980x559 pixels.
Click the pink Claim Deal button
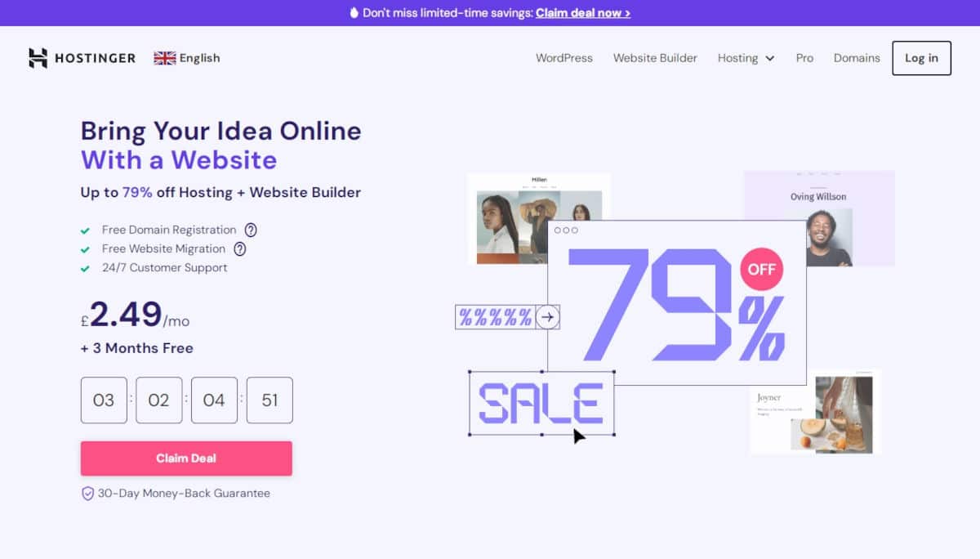tap(186, 458)
